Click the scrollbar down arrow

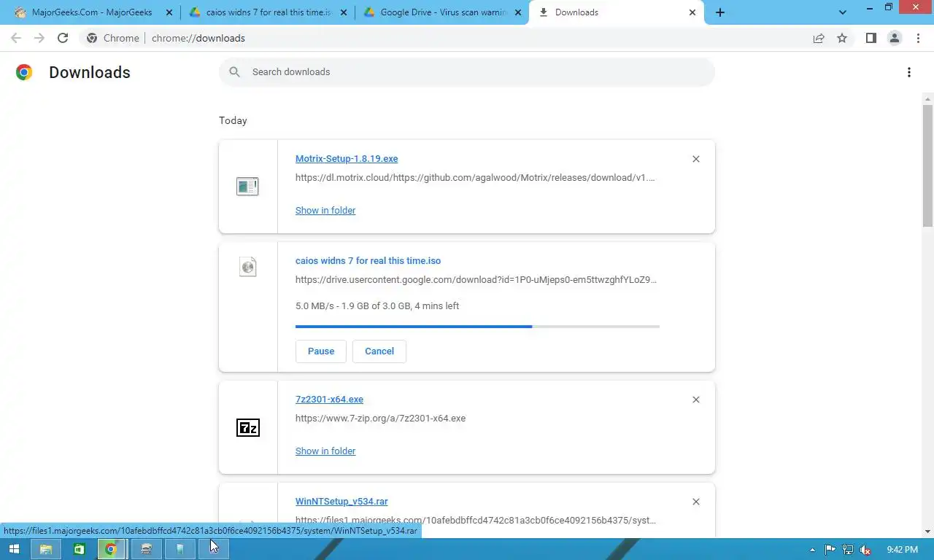927,532
